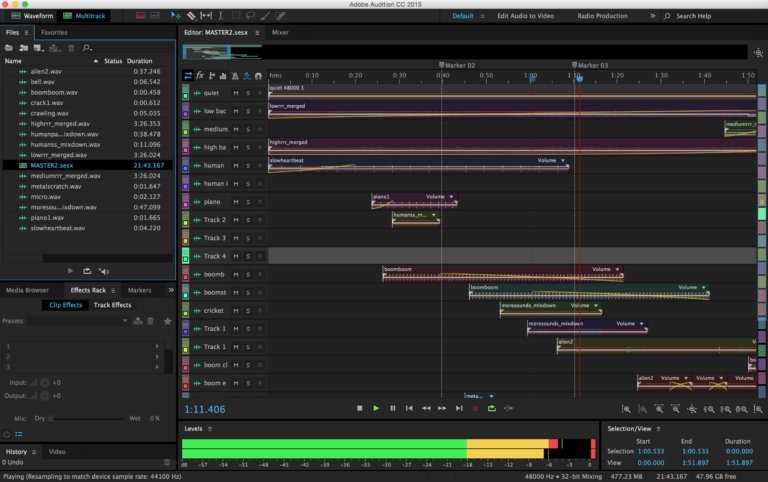This screenshot has height=482, width=768.
Task: Play selected file in Files panel
Action: click(70, 271)
